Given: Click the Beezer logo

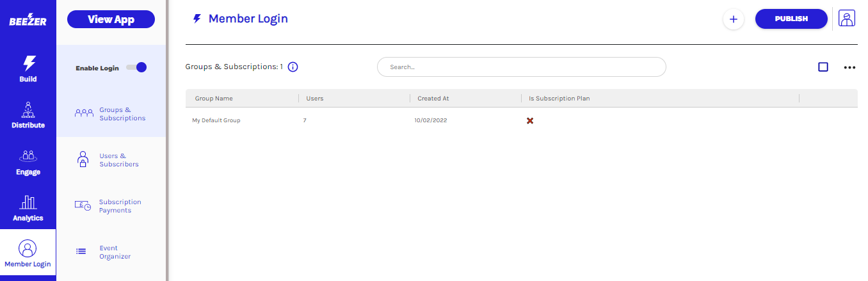Looking at the screenshot, I should click(x=28, y=20).
